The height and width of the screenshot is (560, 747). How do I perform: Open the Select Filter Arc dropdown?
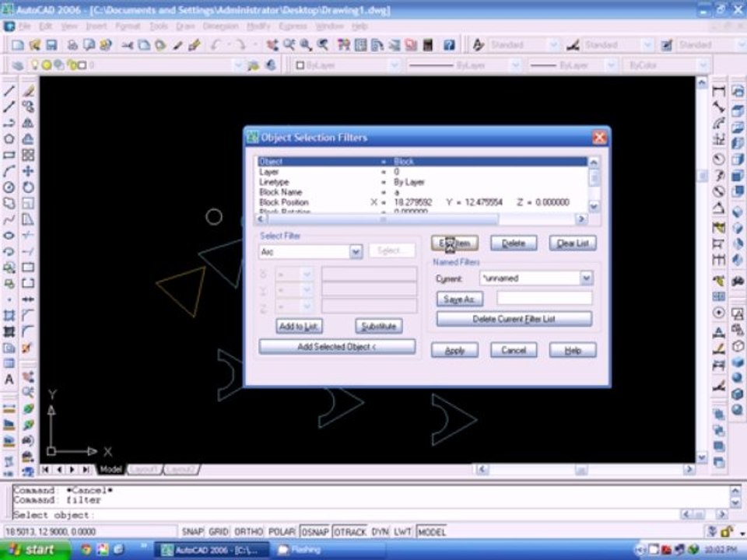pyautogui.click(x=356, y=251)
